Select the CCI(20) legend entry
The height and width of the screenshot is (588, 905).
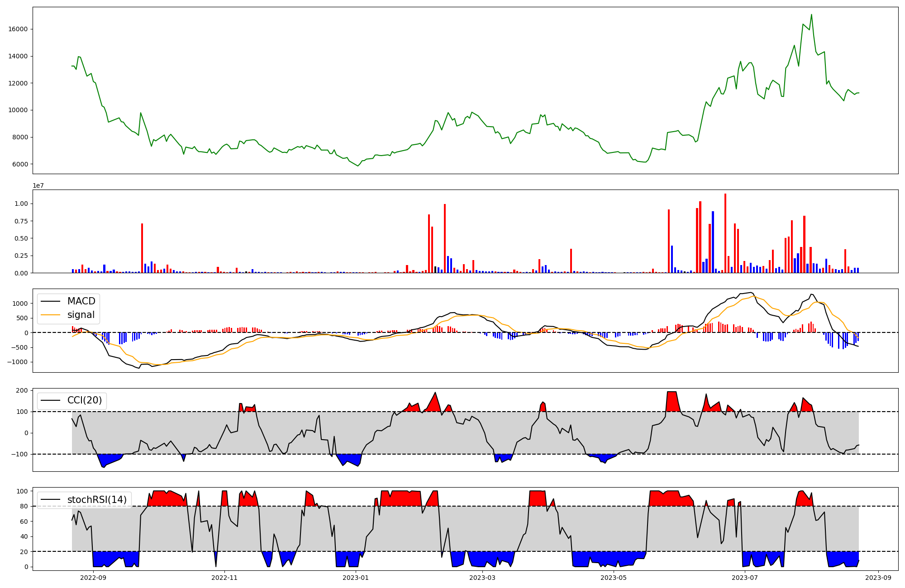click(x=85, y=400)
